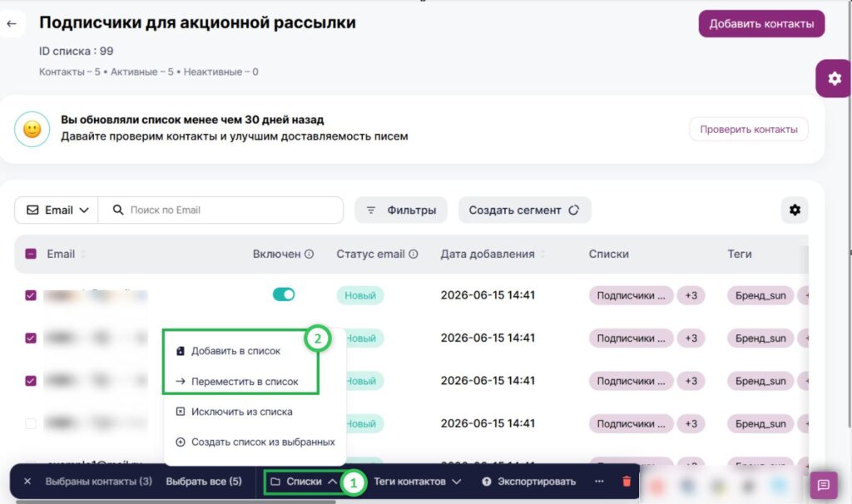The height and width of the screenshot is (504, 852).
Task: Choose Исключить из списка menu item
Action: tap(242, 412)
